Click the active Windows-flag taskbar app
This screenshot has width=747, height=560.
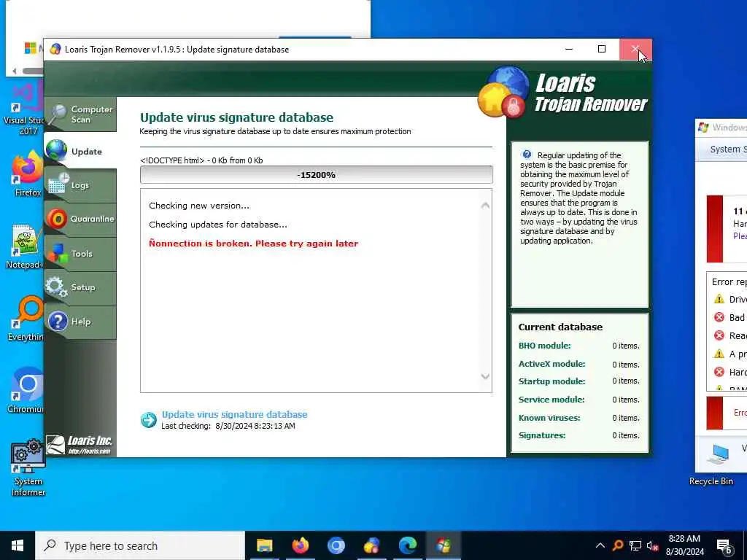coord(443,545)
